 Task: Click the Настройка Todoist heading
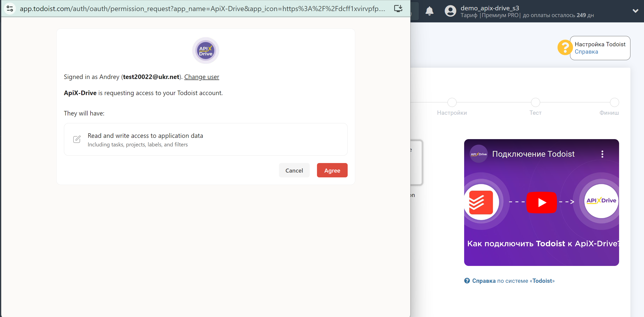[600, 44]
